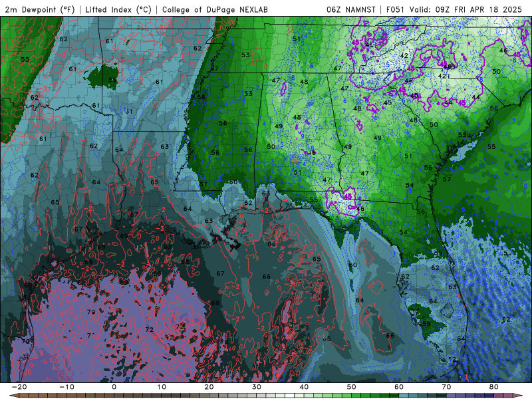Click the "58" dewpoint value on the map

tap(201, 97)
